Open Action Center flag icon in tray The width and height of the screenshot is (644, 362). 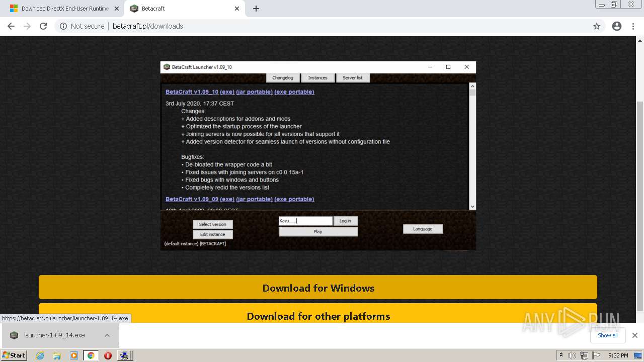coord(596,355)
